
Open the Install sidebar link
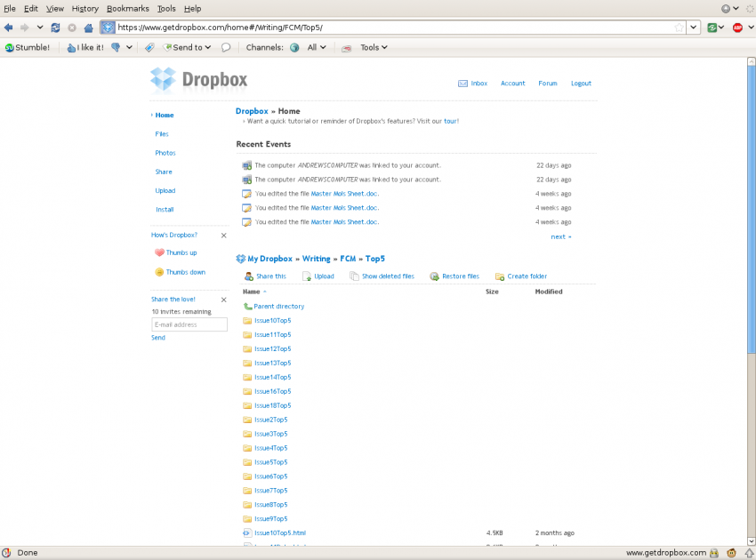(x=165, y=210)
